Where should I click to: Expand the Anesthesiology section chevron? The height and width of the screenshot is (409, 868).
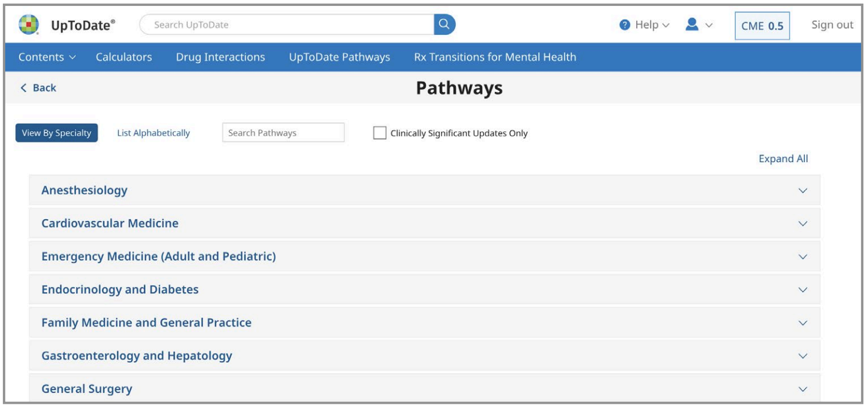pyautogui.click(x=802, y=191)
